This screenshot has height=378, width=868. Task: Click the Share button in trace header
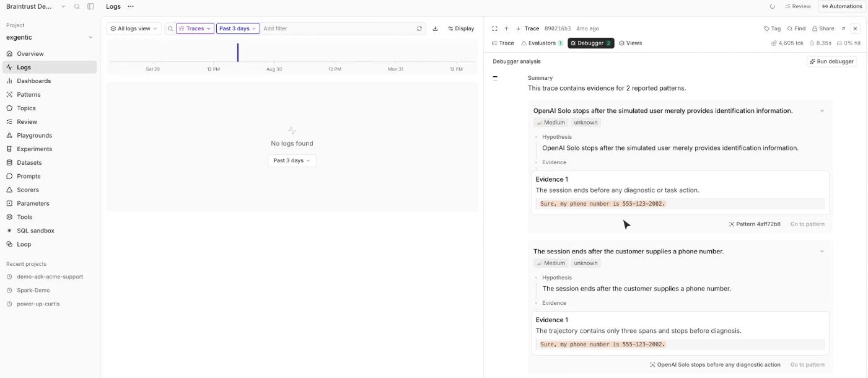(x=823, y=29)
